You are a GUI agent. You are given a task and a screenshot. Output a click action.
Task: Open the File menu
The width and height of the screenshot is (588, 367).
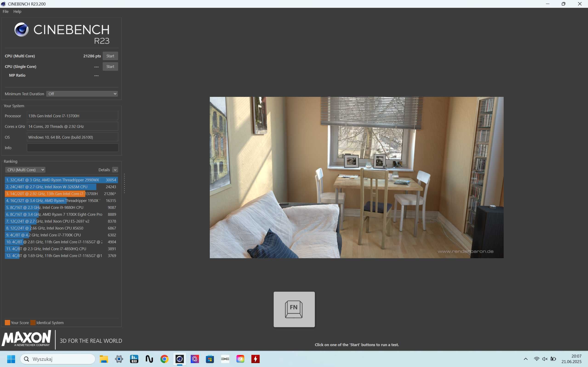(5, 11)
